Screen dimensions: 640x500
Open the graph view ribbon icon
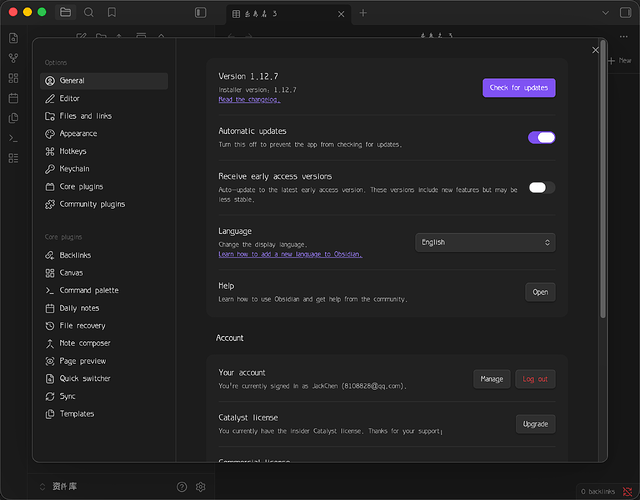(13, 58)
